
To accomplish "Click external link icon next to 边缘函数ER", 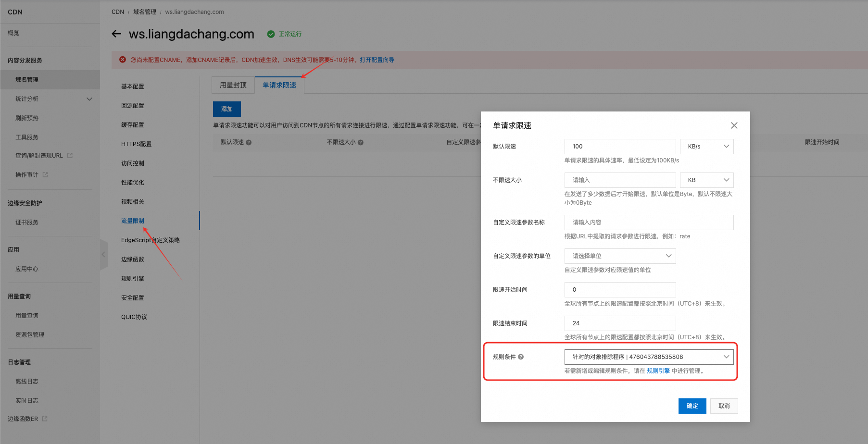I will 45,419.
